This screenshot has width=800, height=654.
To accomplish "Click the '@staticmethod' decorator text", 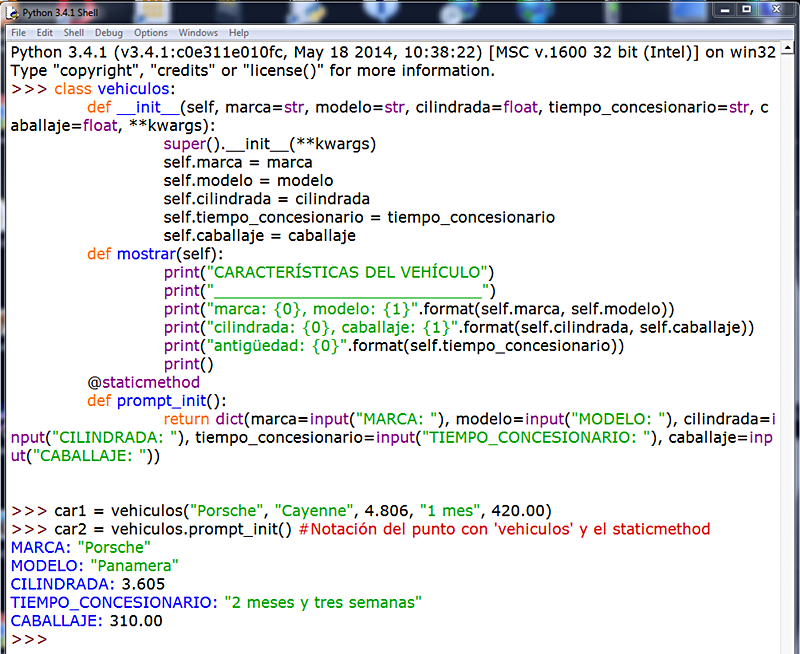I will coord(143,383).
